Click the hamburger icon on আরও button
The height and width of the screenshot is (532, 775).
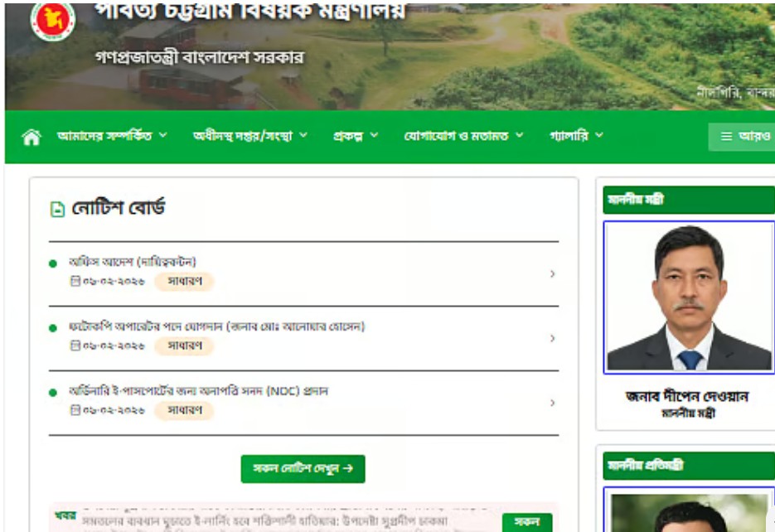[726, 137]
